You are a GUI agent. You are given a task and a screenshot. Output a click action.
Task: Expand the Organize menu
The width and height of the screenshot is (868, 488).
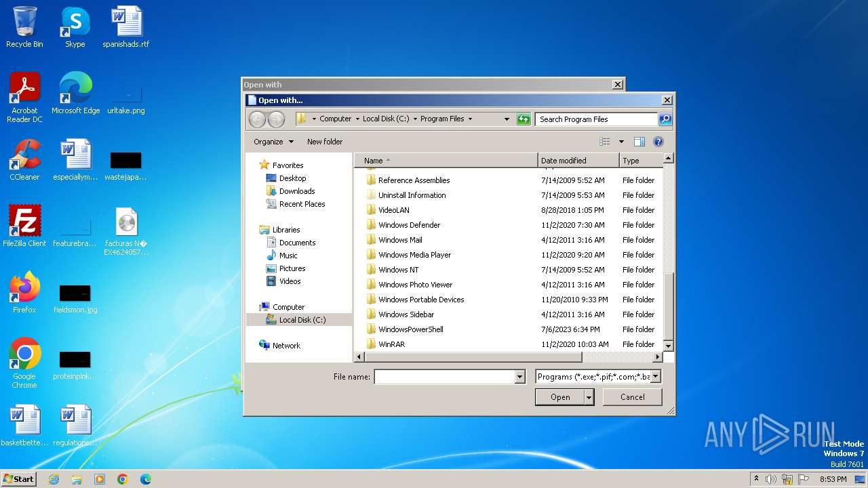[274, 142]
